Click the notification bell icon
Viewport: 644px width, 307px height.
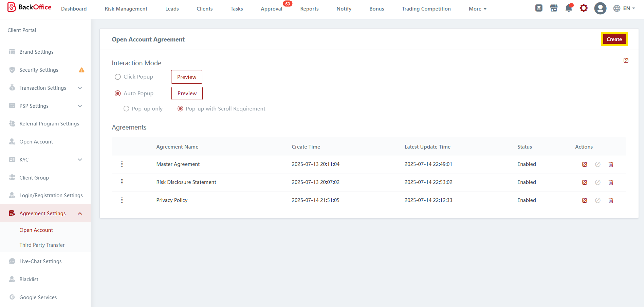point(569,8)
